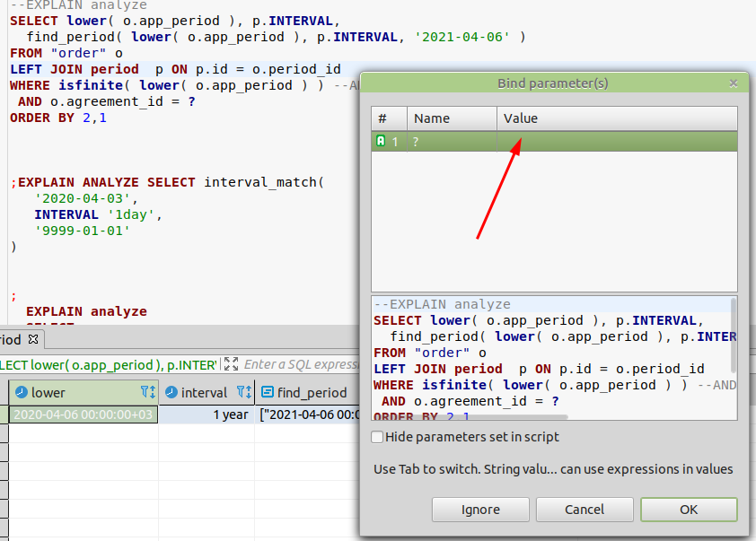Select the 2020-04-06 cell in the results grid
This screenshot has width=756, height=541.
coord(83,413)
